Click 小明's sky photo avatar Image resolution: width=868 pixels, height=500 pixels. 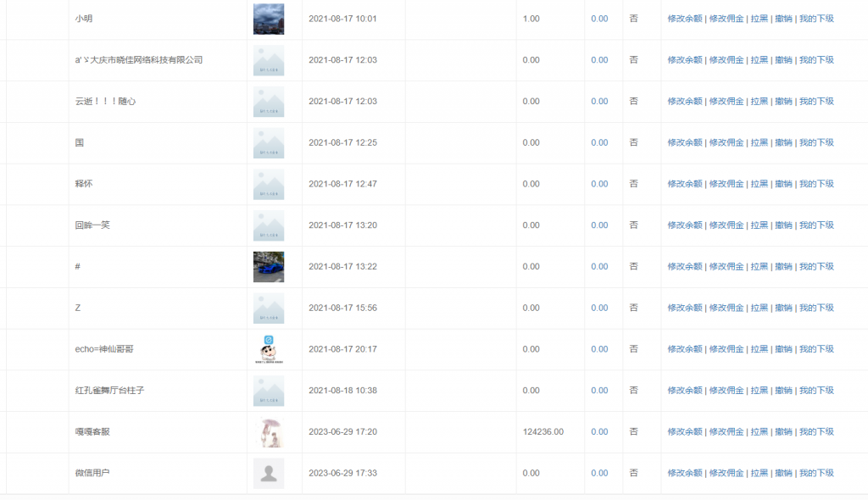[x=268, y=19]
